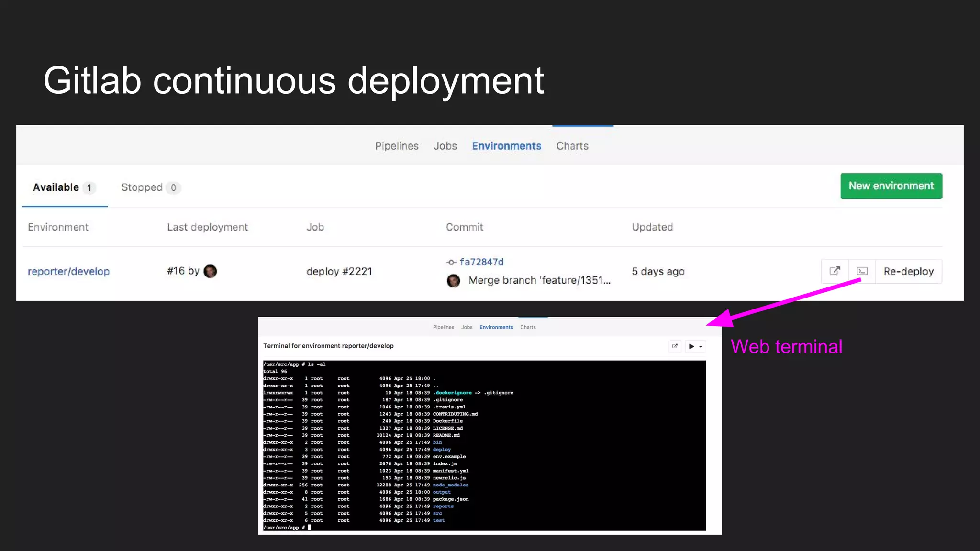Open Charts tab in terminal screenshot
Image resolution: width=980 pixels, height=551 pixels.
(528, 327)
